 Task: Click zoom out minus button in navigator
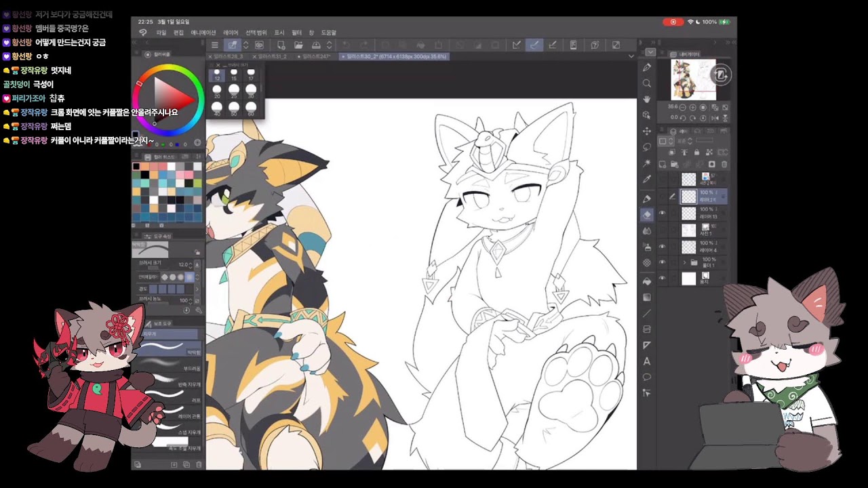point(684,107)
